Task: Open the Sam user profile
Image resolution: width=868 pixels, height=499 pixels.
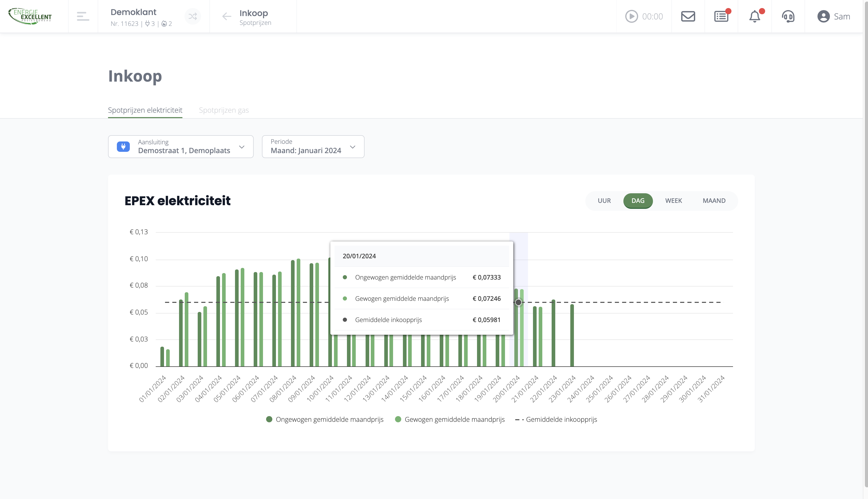Action: tap(833, 16)
